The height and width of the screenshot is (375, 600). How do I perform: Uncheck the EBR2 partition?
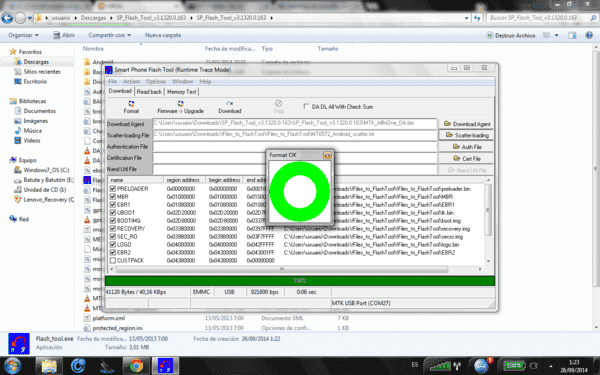tap(113, 253)
